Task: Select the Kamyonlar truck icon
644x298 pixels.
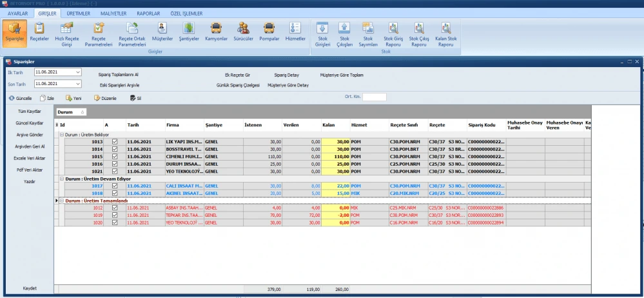Action: click(x=217, y=31)
